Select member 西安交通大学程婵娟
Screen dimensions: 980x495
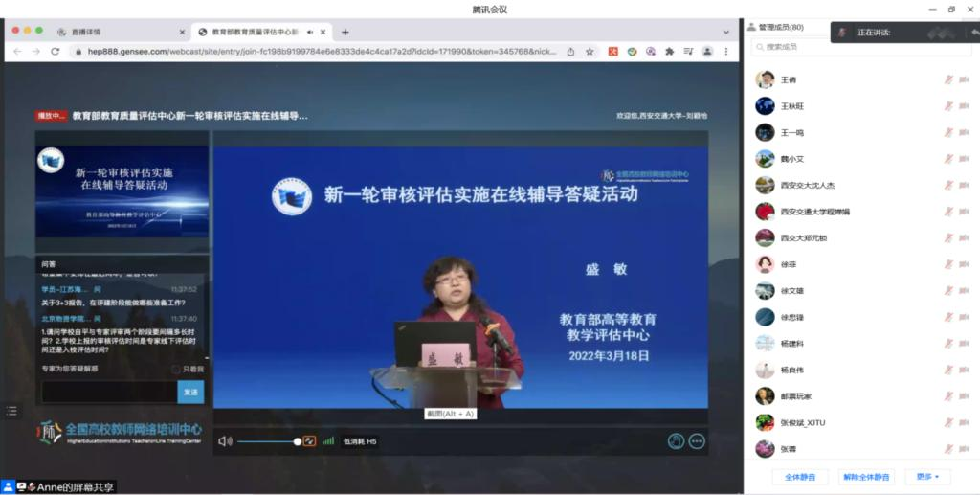[x=815, y=212]
